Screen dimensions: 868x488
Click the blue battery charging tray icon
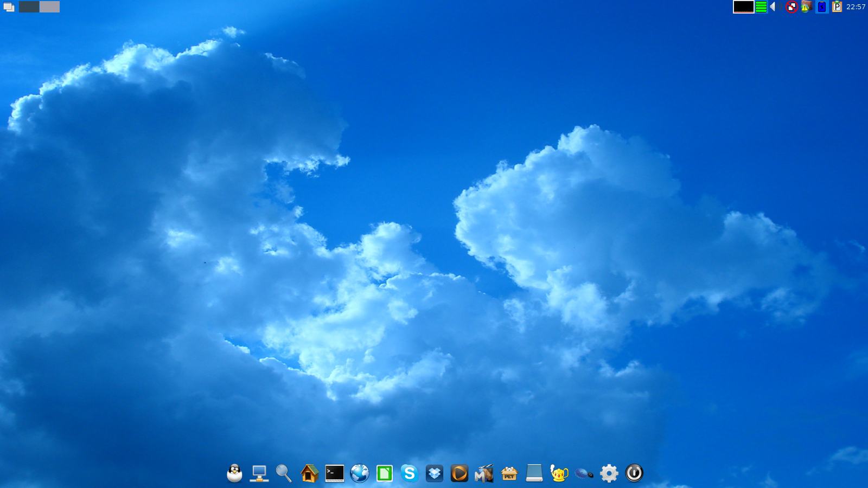[822, 7]
